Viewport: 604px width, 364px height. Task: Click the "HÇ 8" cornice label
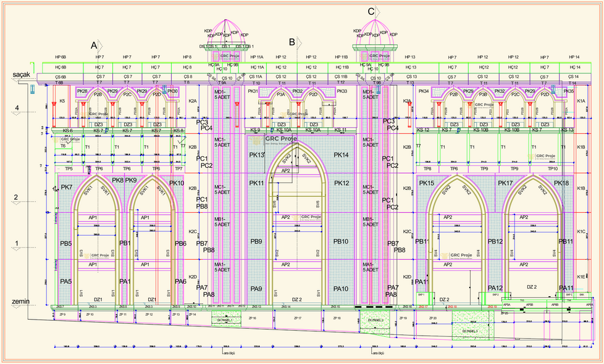point(187,67)
